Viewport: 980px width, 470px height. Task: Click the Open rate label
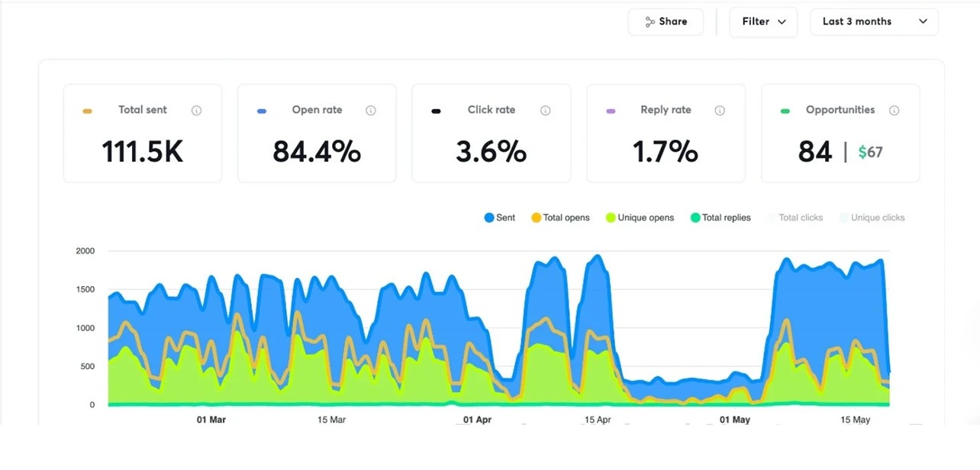[x=317, y=110]
